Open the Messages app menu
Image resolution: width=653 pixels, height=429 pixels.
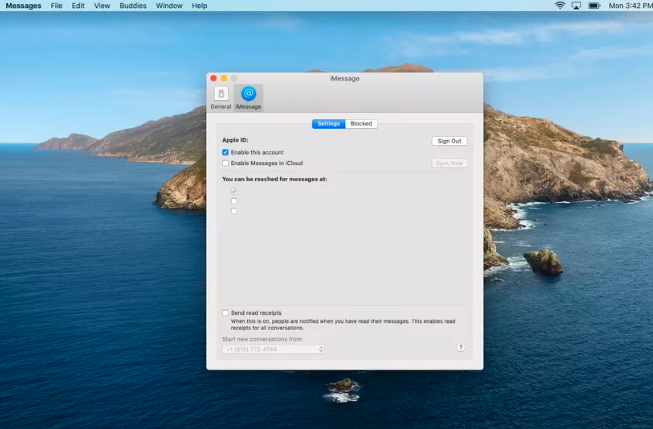(x=23, y=6)
